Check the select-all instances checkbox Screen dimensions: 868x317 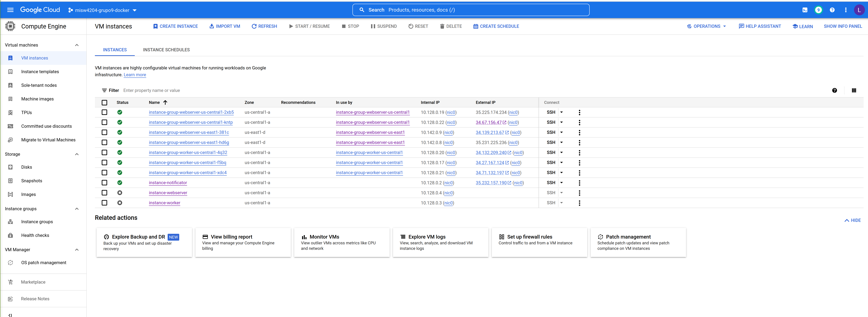104,102
